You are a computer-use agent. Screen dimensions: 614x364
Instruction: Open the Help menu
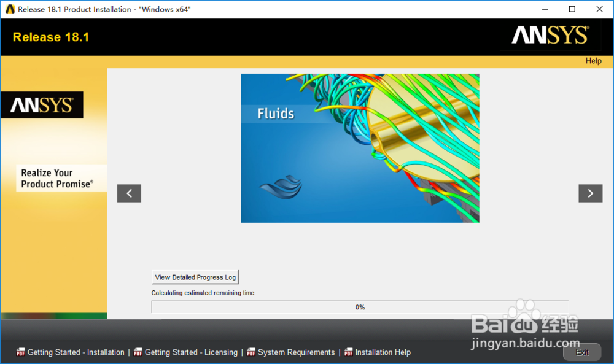click(594, 61)
